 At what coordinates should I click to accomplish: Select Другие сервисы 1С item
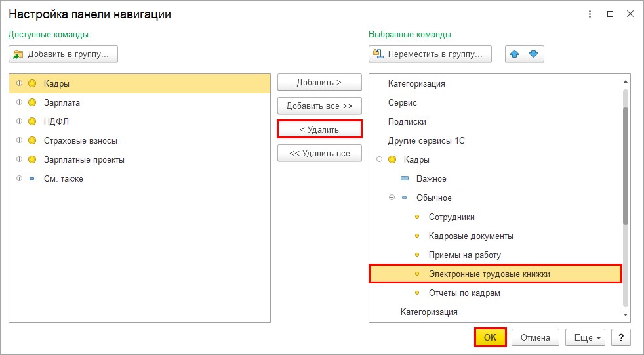coord(426,140)
